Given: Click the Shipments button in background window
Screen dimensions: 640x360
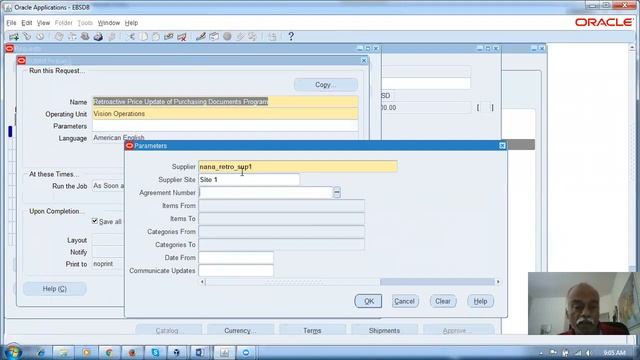Looking at the screenshot, I should 384,330.
